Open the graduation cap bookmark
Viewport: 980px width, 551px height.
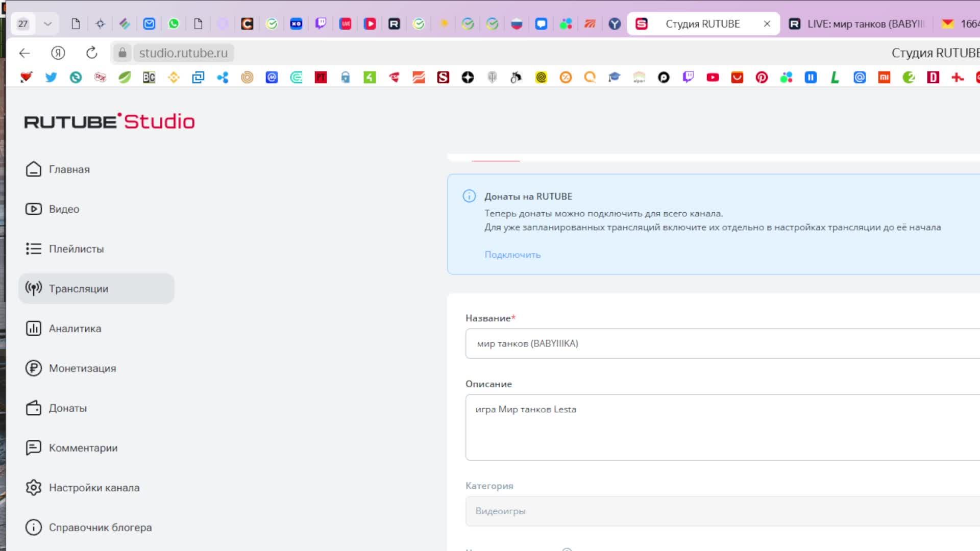(615, 78)
